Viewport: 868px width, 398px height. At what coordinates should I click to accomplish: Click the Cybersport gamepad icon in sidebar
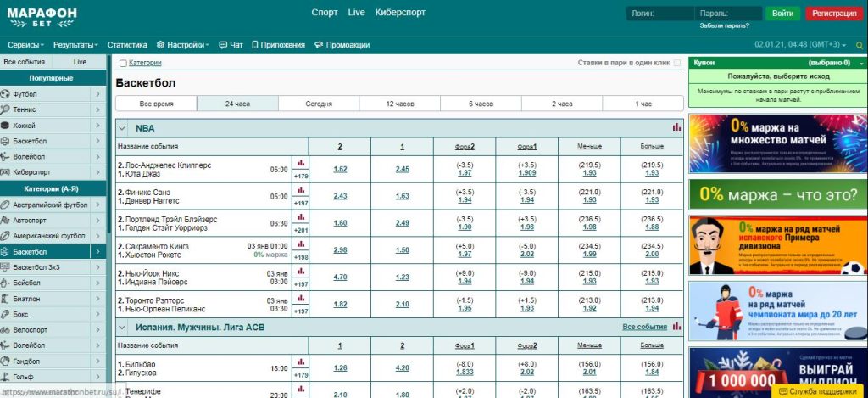(6, 173)
